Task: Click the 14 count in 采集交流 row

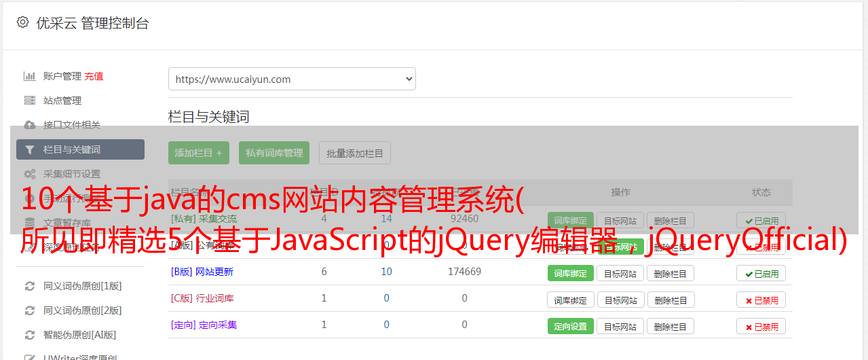Action: (x=386, y=219)
